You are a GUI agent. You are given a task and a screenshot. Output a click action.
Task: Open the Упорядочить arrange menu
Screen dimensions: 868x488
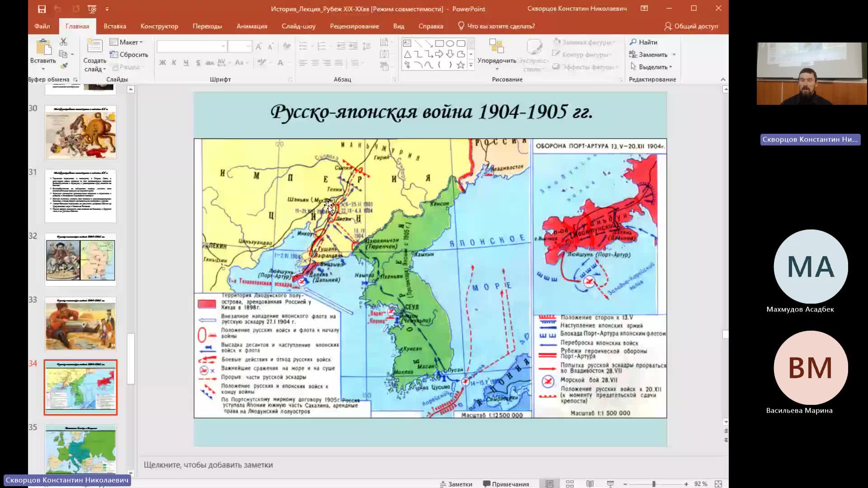click(x=496, y=54)
